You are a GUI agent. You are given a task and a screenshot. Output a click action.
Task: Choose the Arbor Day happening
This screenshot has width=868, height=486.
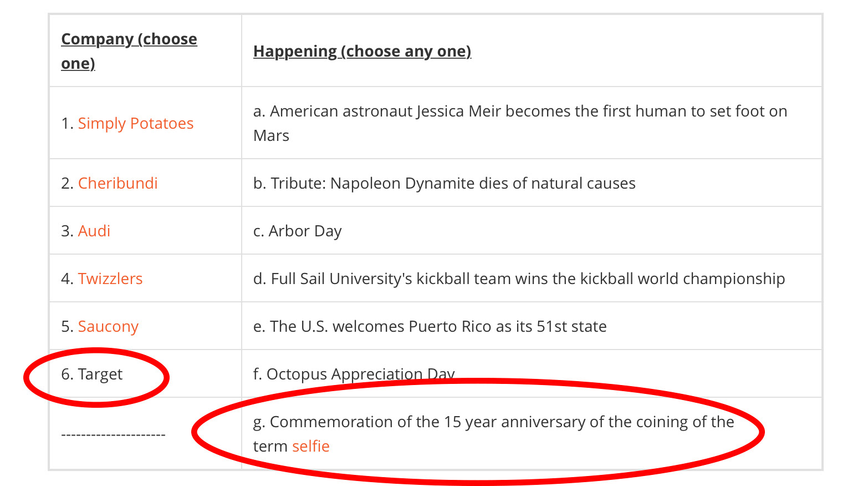coord(298,231)
